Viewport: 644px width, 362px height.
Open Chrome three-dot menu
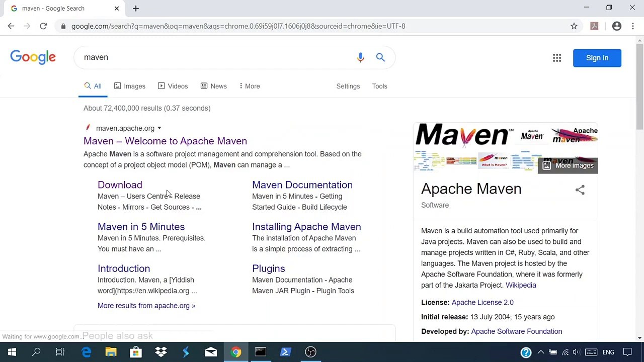click(633, 26)
